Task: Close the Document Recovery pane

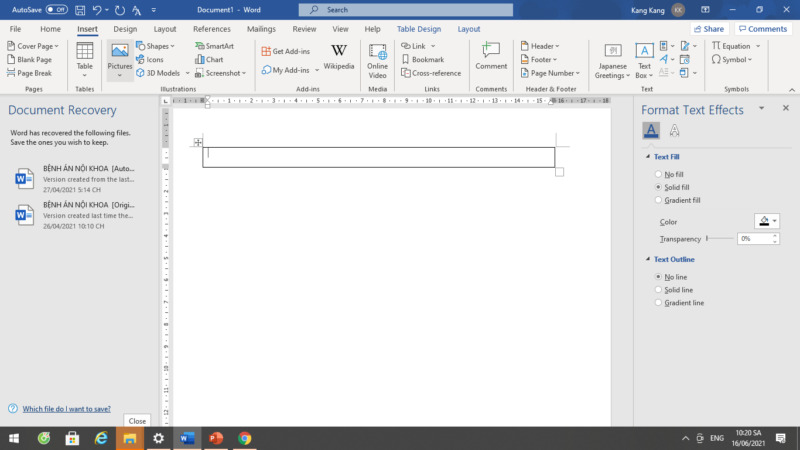Action: point(137,421)
